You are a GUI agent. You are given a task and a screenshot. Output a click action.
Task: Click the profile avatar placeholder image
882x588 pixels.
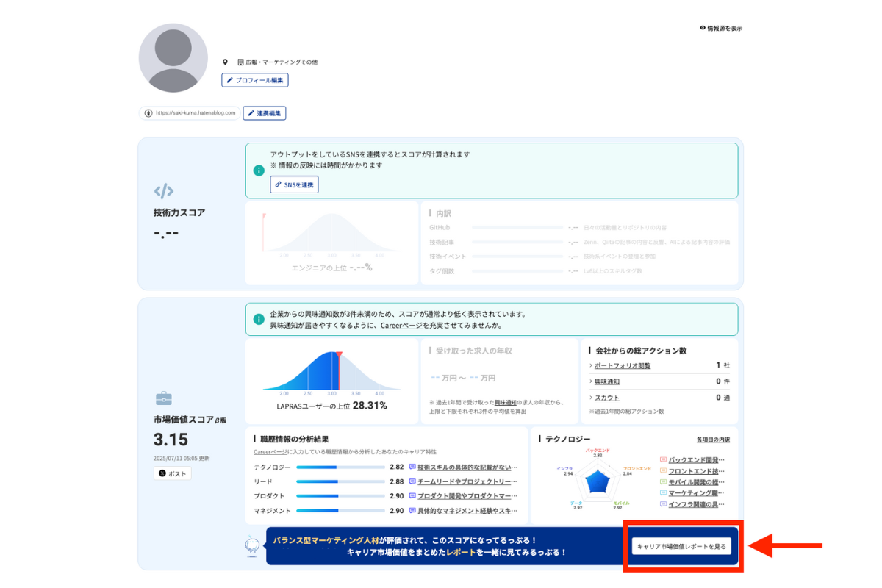(173, 58)
